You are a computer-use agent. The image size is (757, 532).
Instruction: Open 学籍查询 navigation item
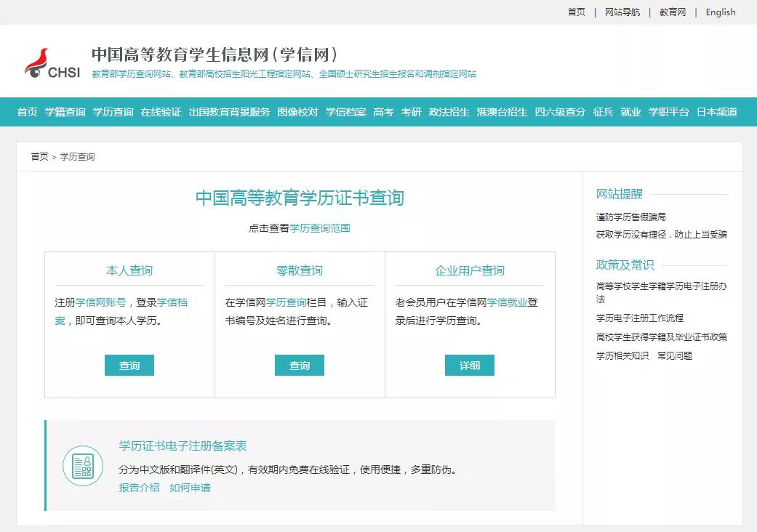pos(65,112)
